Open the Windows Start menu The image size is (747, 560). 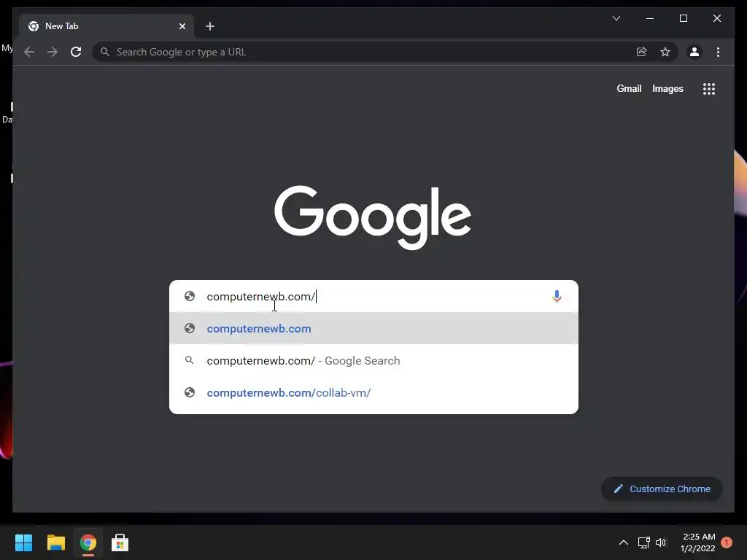coord(23,542)
